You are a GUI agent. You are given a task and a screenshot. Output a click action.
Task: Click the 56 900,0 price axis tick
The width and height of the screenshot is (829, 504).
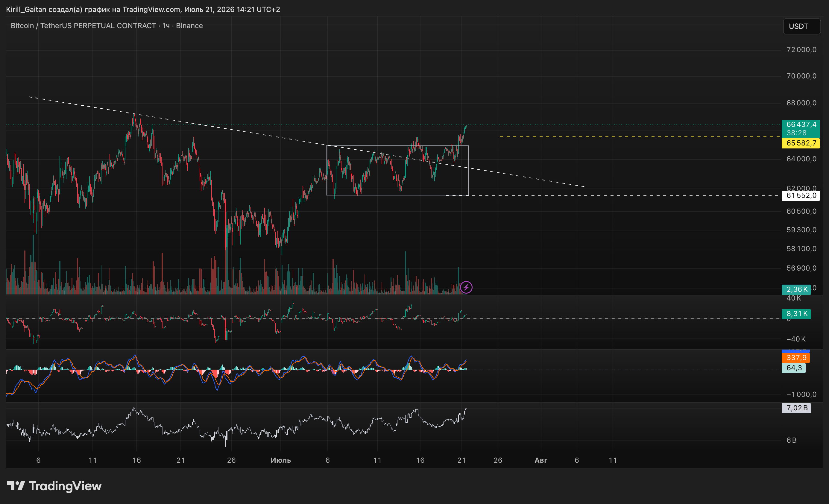[801, 268]
